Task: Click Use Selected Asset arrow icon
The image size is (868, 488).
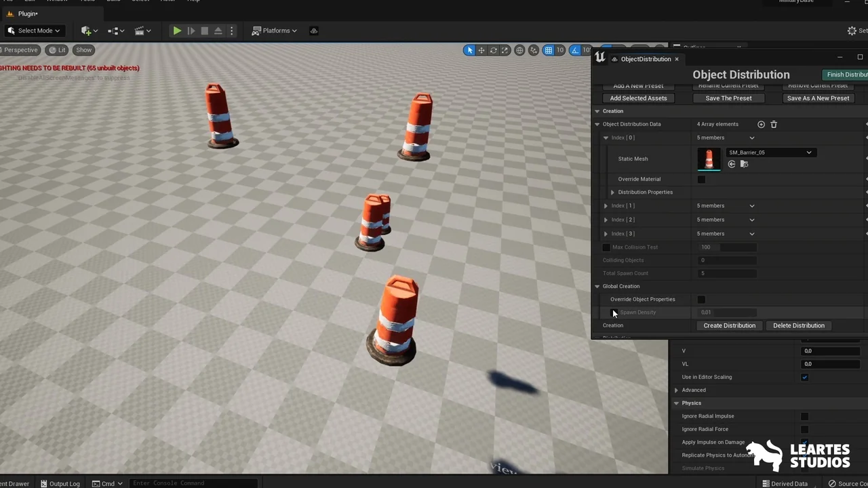Action: coord(732,164)
